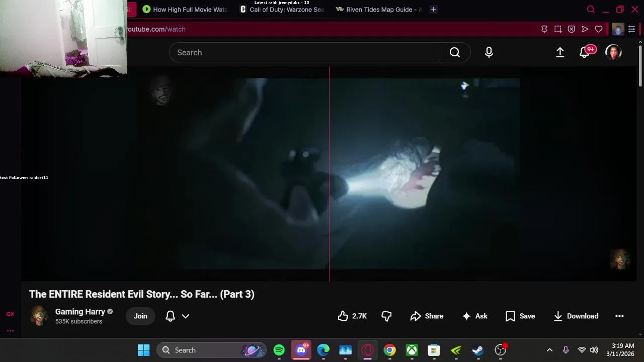Open the volume speaker tray icon
The height and width of the screenshot is (362, 644).
594,350
